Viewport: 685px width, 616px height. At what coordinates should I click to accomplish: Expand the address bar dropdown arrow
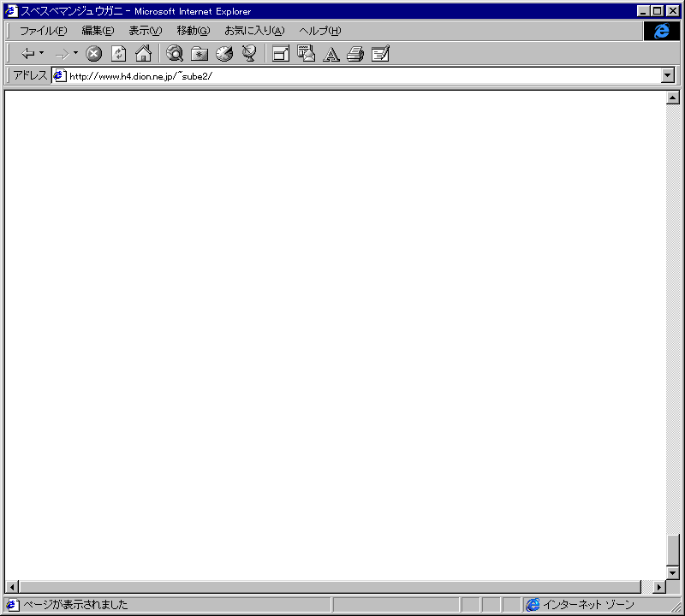[x=668, y=75]
